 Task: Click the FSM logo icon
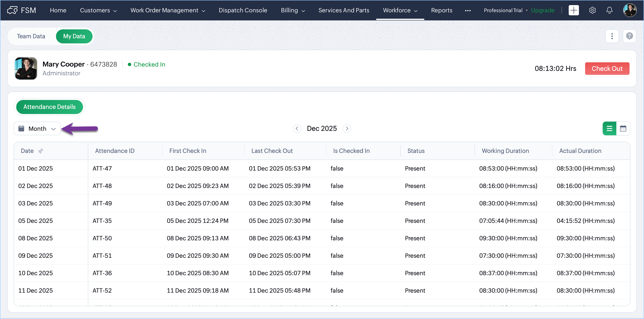point(12,10)
